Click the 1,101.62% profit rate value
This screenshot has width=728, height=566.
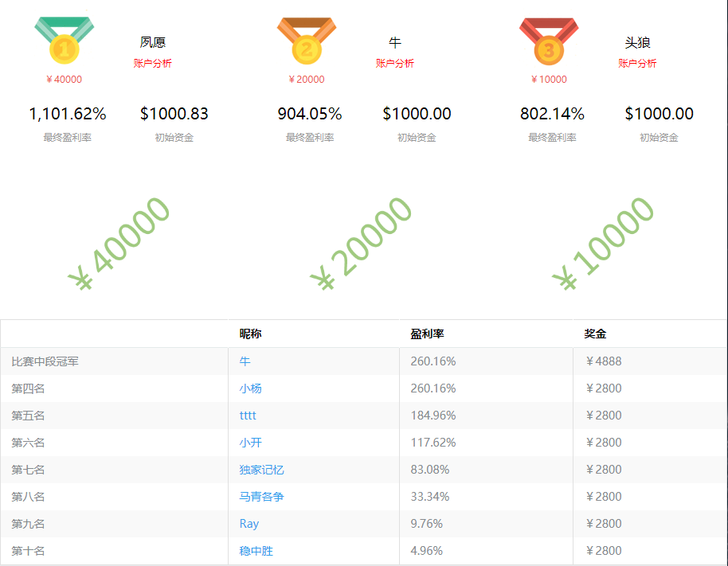coord(68,114)
